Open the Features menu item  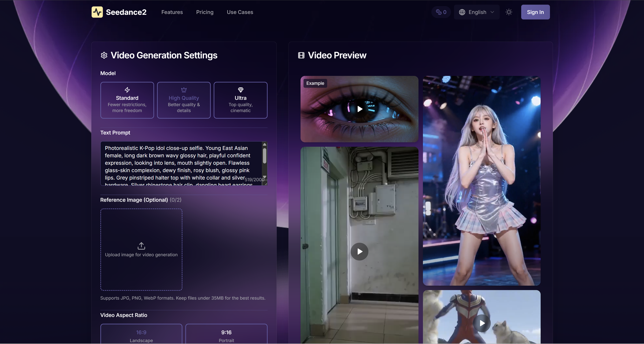[172, 12]
